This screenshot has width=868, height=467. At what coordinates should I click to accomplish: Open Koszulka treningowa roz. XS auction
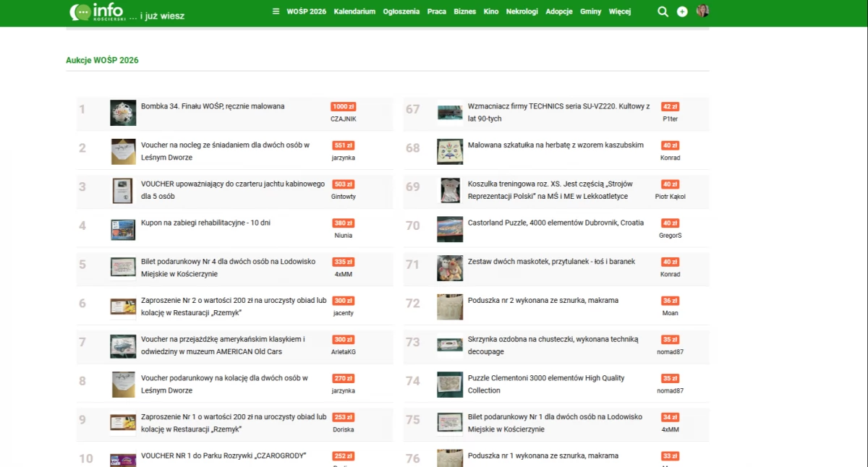pyautogui.click(x=548, y=190)
